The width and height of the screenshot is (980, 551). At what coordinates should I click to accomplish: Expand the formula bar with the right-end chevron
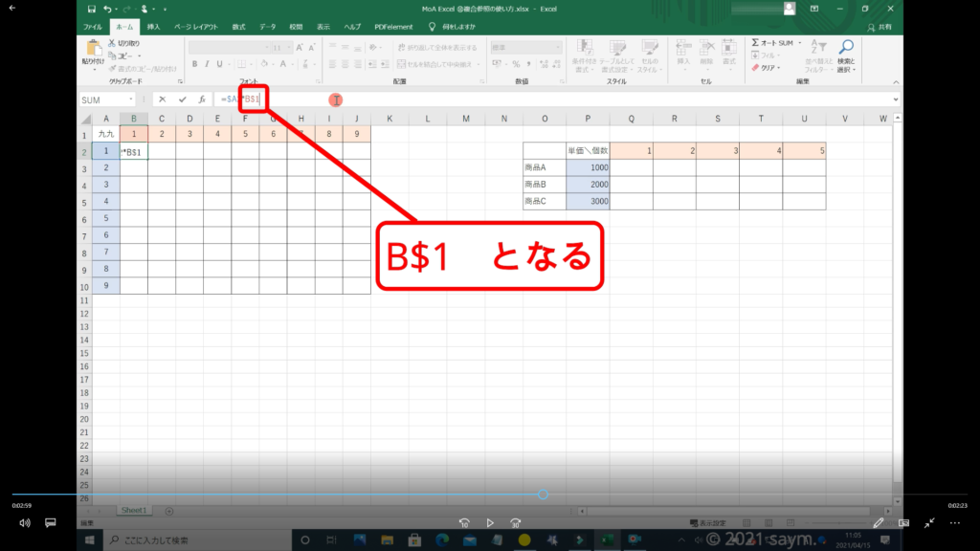click(x=895, y=99)
